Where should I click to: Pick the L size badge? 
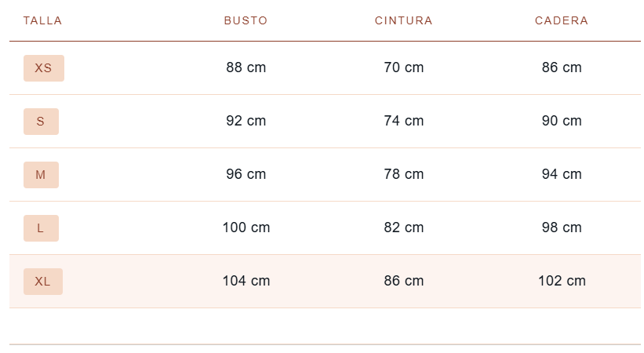pos(41,228)
